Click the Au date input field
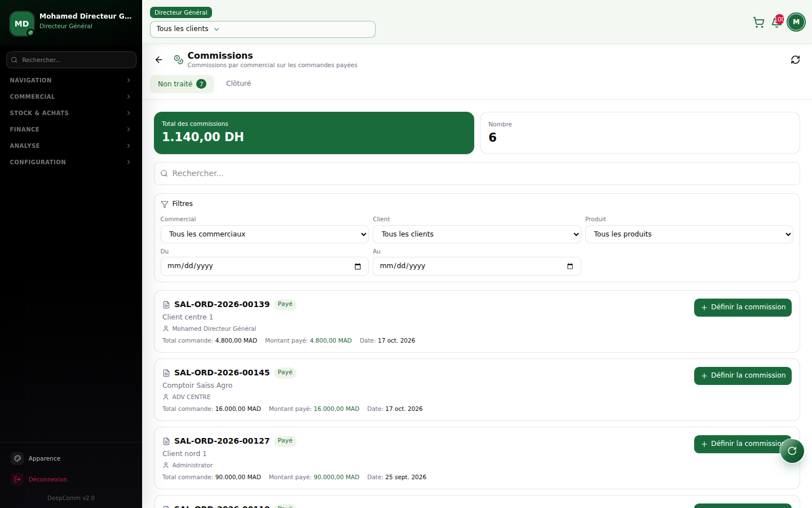The image size is (812, 508). (477, 266)
